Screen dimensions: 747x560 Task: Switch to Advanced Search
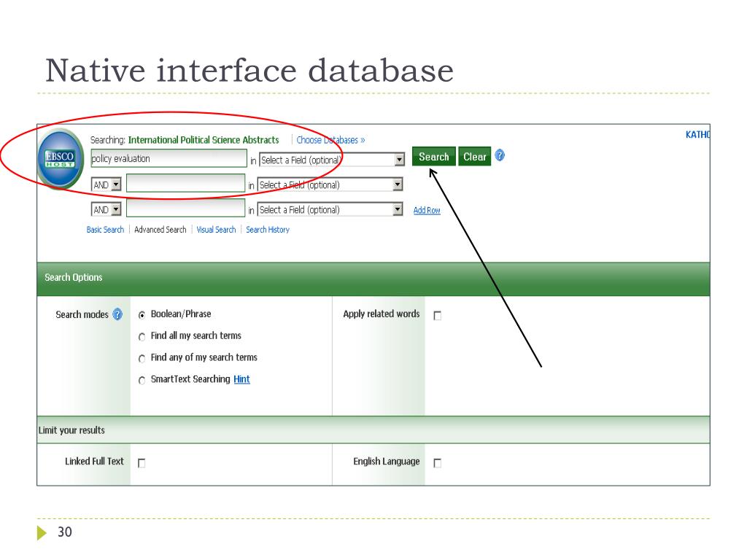click(x=160, y=230)
